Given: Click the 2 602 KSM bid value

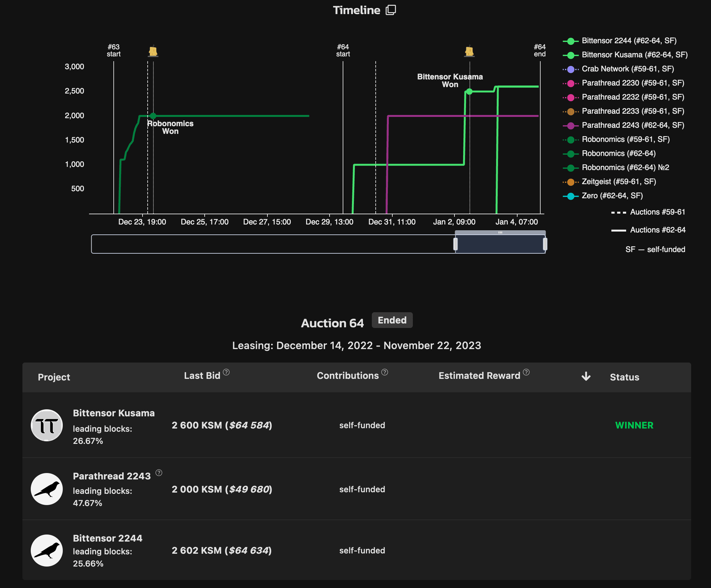Looking at the screenshot, I should click(x=221, y=551).
